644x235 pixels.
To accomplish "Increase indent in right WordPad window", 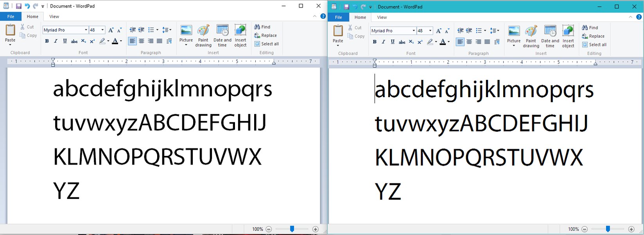I will coord(469,31).
